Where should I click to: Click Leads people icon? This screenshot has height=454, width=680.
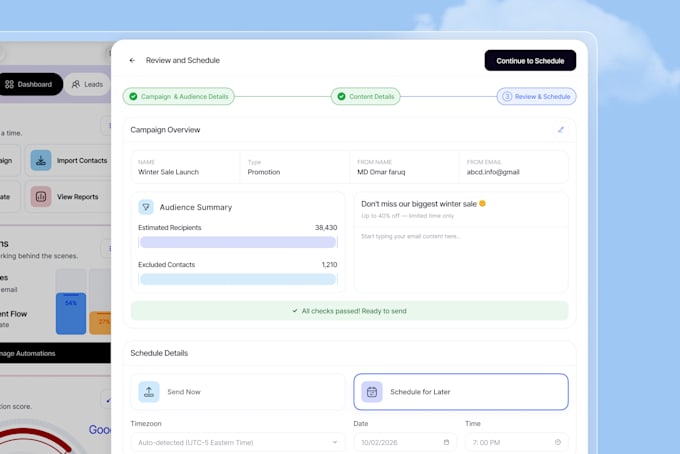click(76, 84)
